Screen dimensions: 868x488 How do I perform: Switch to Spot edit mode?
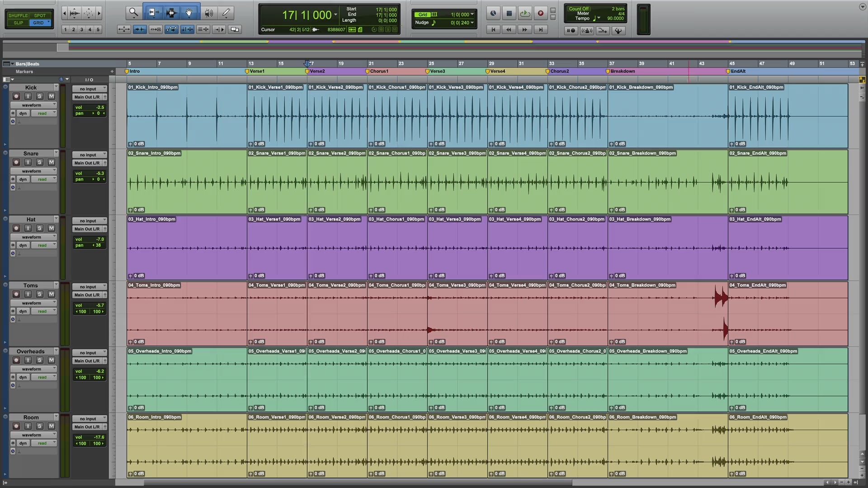pyautogui.click(x=40, y=15)
